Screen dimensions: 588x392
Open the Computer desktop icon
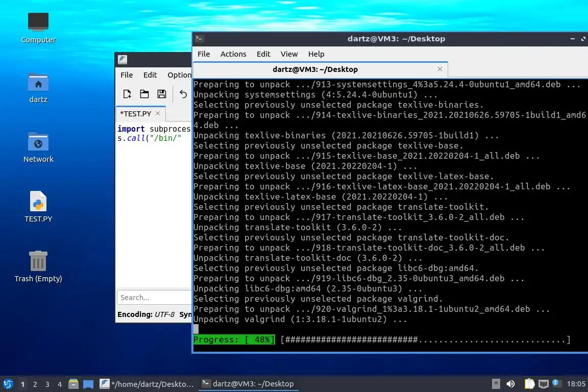pos(38,28)
